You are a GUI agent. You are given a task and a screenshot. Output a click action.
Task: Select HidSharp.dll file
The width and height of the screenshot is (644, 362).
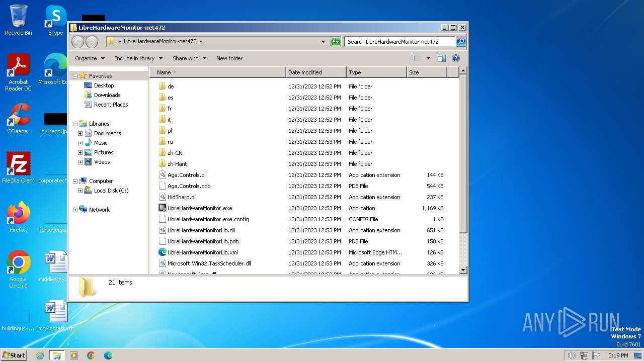coord(182,197)
